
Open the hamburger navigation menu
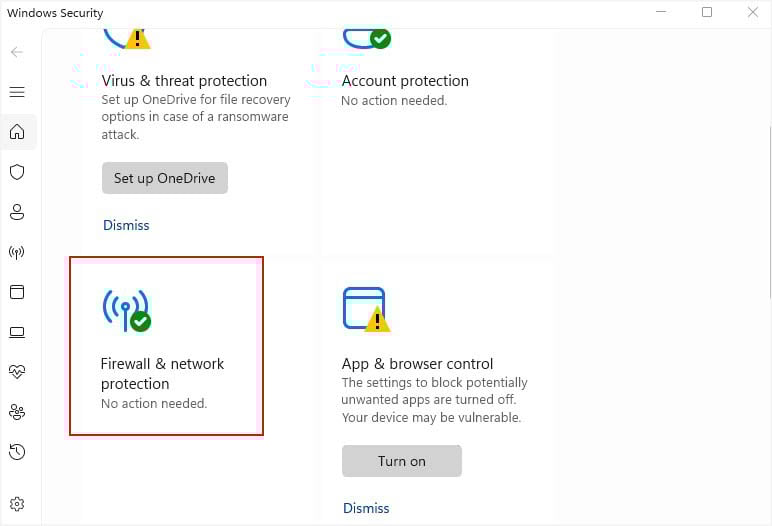tap(17, 92)
